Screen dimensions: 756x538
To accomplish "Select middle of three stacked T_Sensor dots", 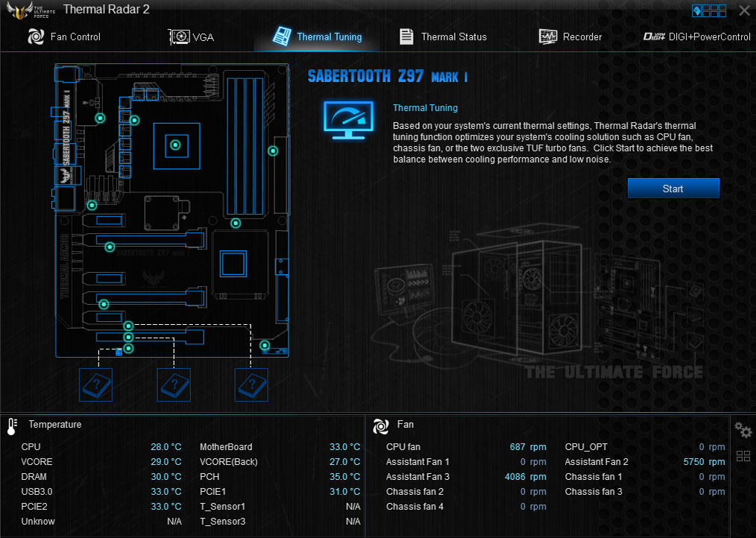I will point(128,337).
